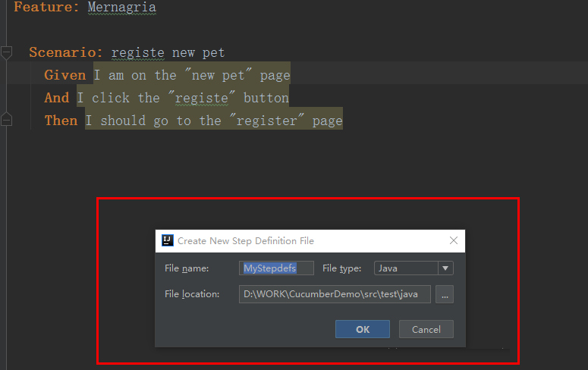Image resolution: width=588 pixels, height=370 pixels.
Task: Open the File type Java dropdown
Action: (x=413, y=268)
